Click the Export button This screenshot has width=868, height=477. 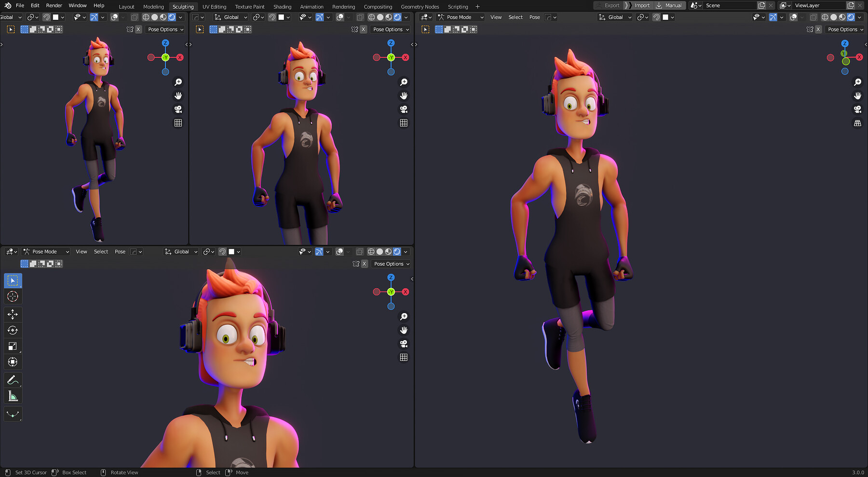[x=608, y=5]
